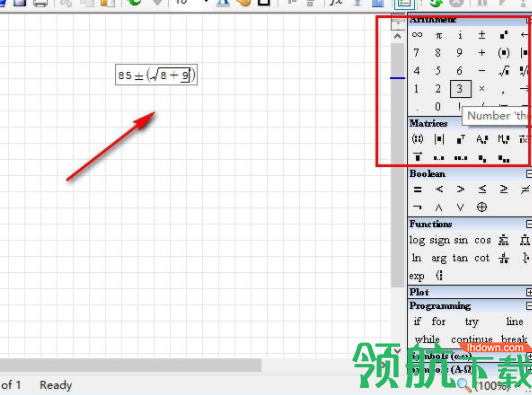Insert greater than or equal operator

pyautogui.click(x=504, y=189)
